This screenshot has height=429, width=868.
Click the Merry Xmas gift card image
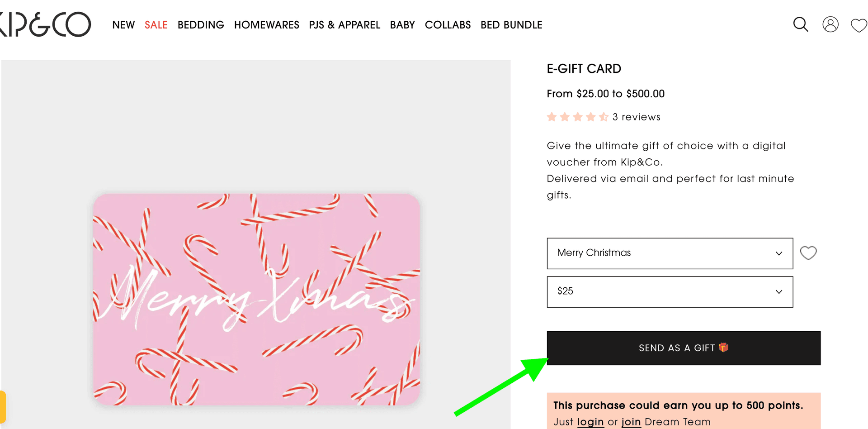(256, 299)
